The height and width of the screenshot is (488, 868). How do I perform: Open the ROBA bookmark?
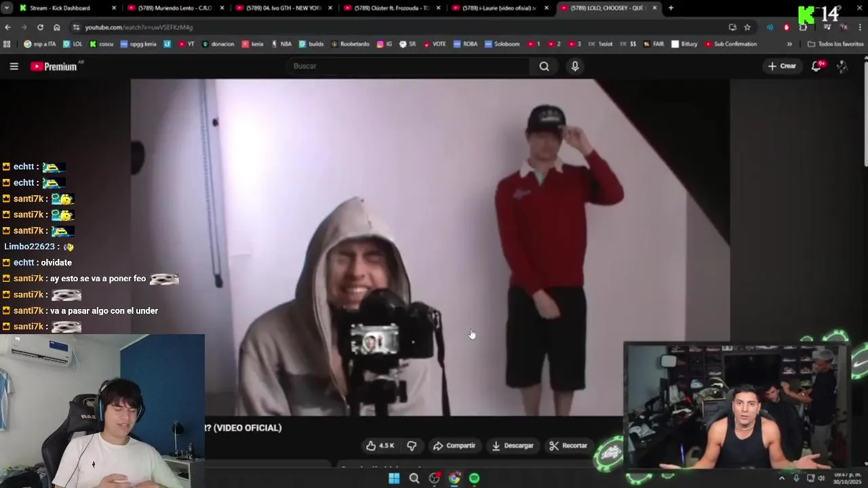pyautogui.click(x=466, y=44)
